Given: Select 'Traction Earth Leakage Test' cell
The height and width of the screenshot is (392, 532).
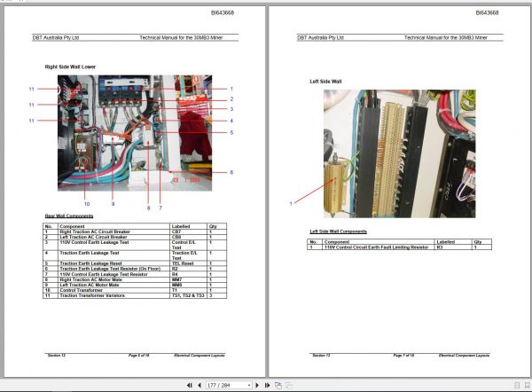Looking at the screenshot, I should (x=113, y=255).
